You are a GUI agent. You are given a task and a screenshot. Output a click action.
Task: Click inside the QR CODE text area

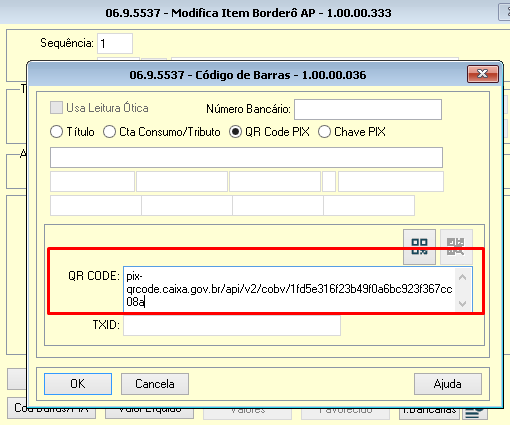(x=289, y=289)
